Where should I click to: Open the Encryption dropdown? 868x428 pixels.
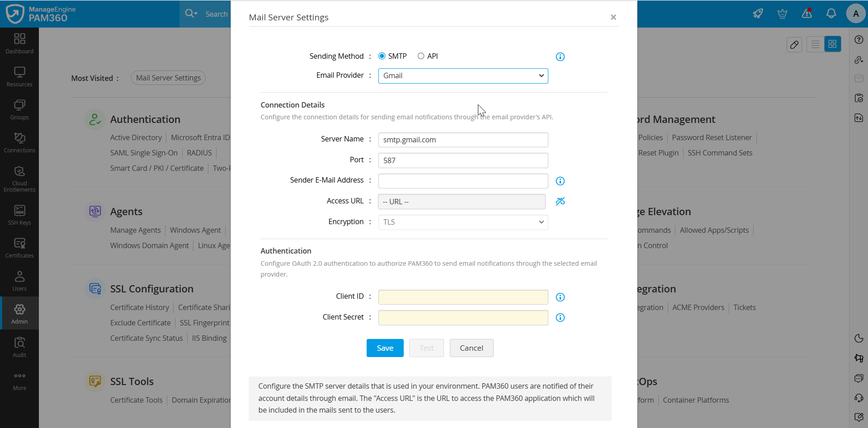click(463, 222)
